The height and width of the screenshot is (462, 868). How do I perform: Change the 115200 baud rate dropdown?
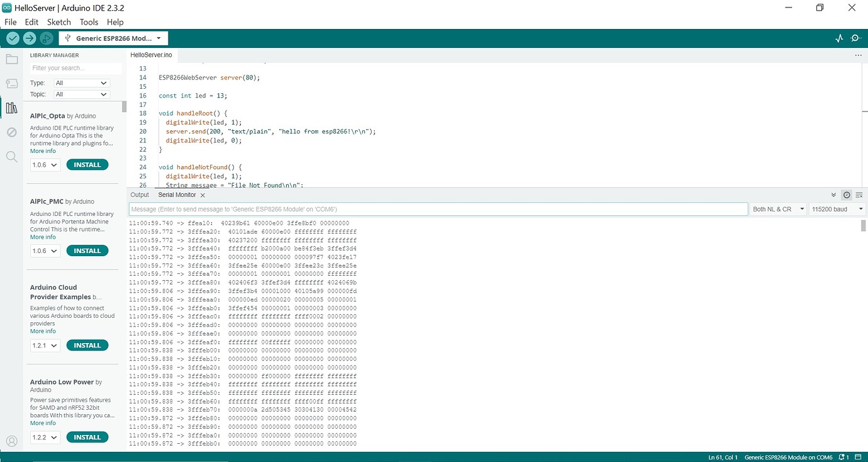[837, 208]
